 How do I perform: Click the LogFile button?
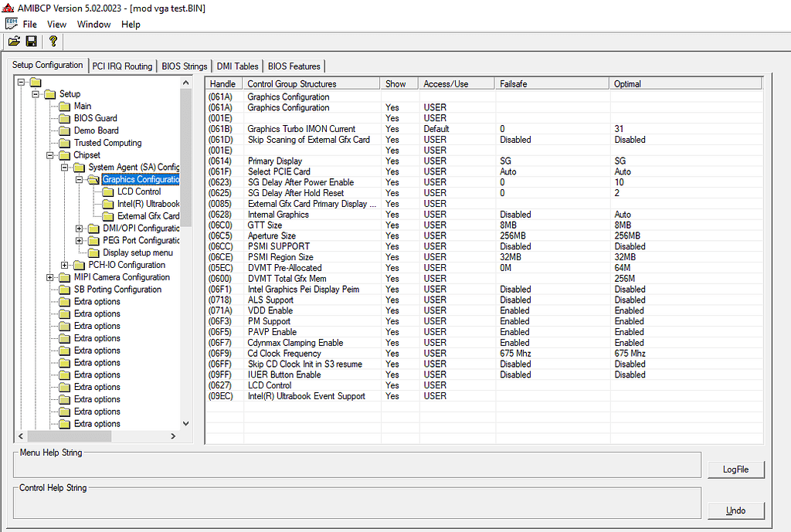pyautogui.click(x=735, y=469)
